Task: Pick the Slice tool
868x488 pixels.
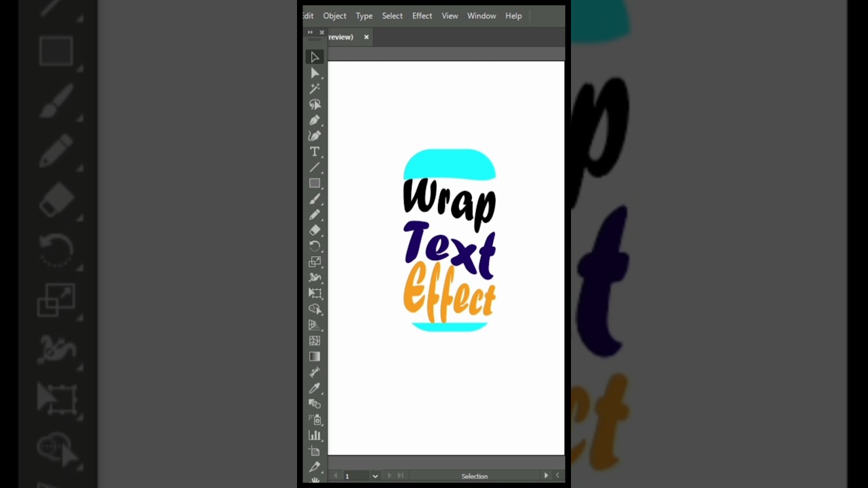Action: pos(315,466)
